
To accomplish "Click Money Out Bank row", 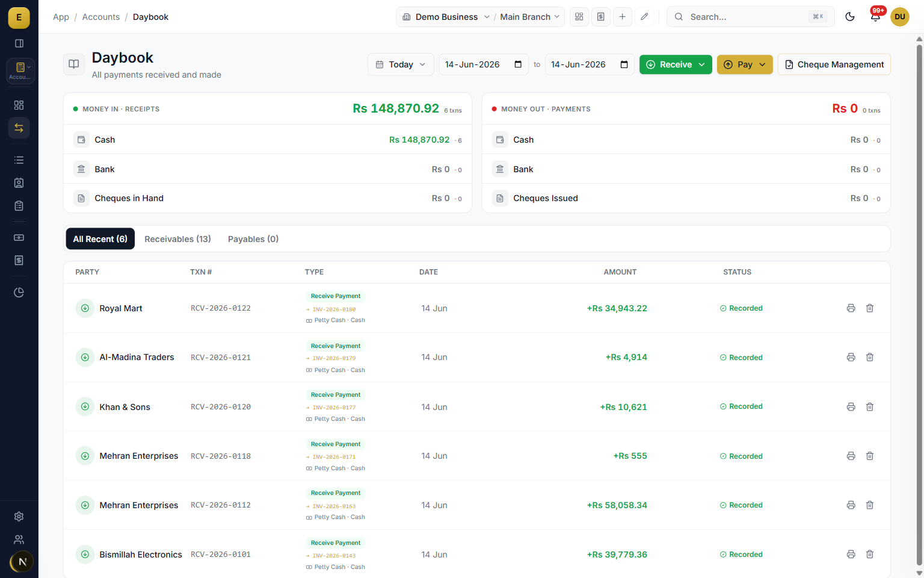I will [686, 169].
